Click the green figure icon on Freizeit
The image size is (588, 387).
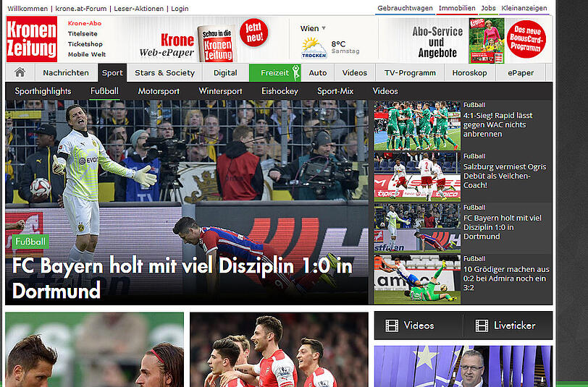click(296, 72)
